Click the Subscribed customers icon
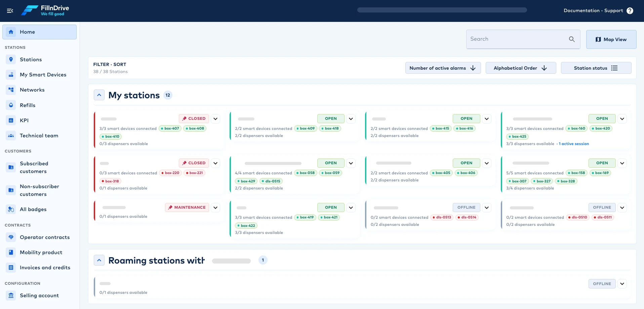 11,167
